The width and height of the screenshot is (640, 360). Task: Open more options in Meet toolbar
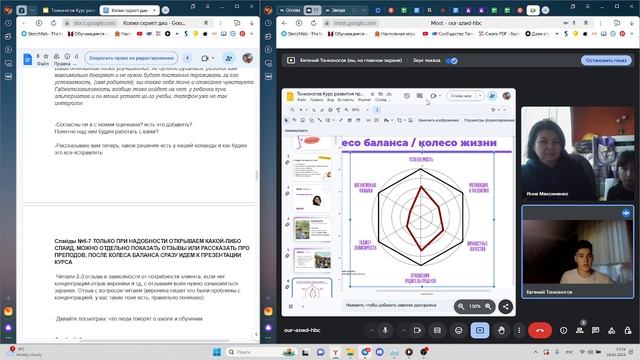pos(519,330)
